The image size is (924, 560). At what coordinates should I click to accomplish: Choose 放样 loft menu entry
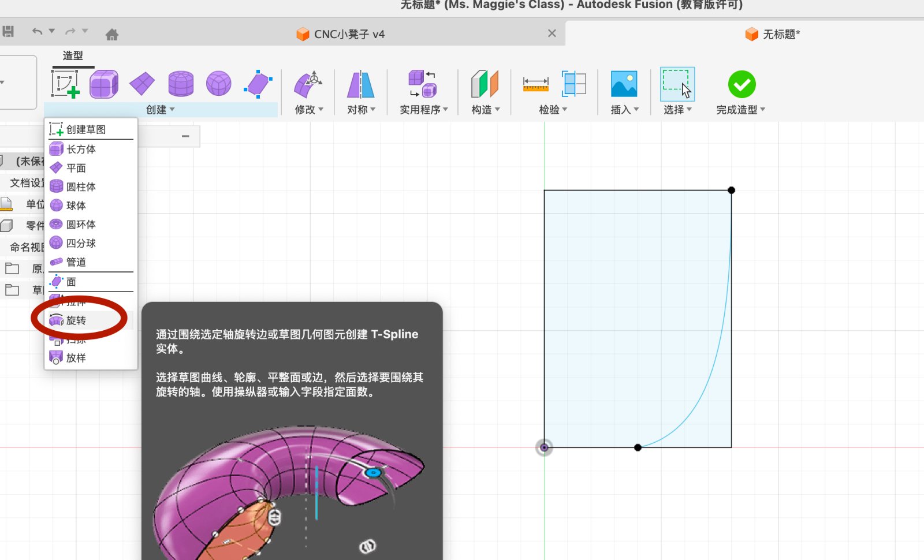coord(76,357)
